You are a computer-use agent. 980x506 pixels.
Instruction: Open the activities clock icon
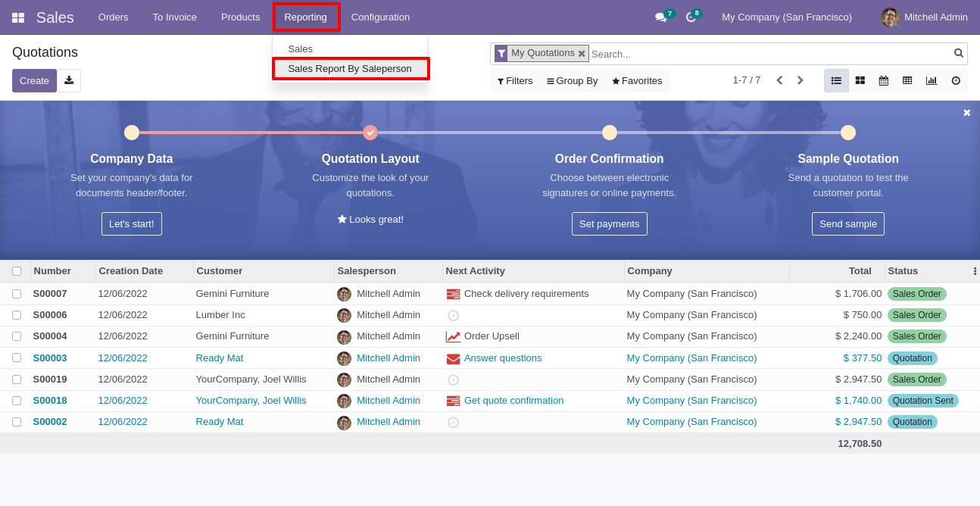pyautogui.click(x=691, y=17)
